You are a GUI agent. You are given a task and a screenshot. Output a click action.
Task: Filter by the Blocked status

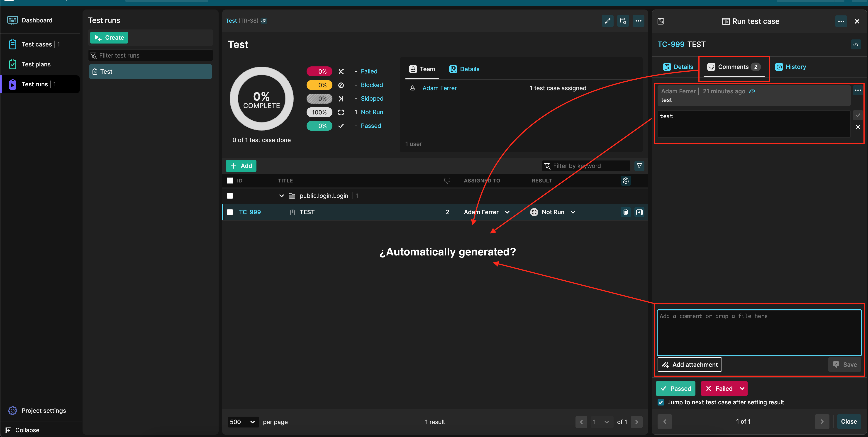coord(372,85)
